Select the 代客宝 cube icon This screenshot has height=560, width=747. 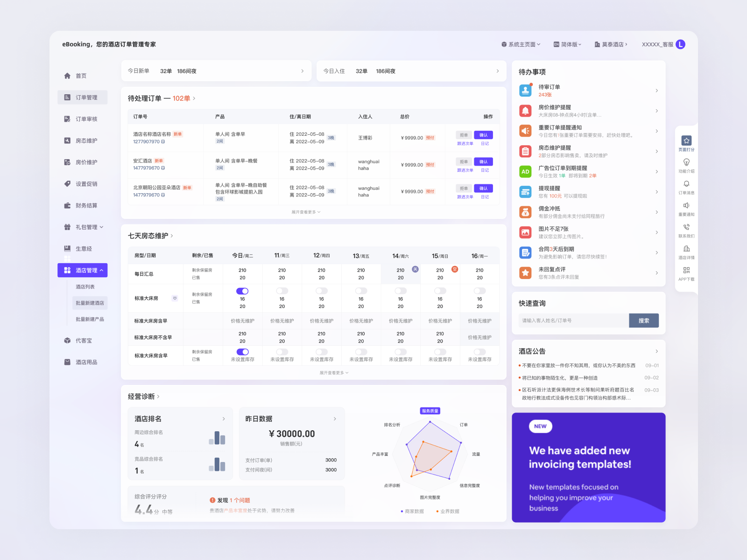click(66, 341)
